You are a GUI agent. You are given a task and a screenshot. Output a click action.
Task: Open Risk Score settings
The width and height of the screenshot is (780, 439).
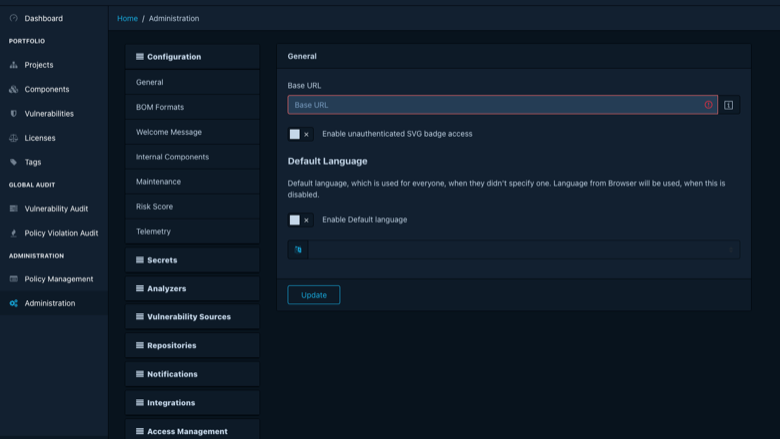(193, 207)
